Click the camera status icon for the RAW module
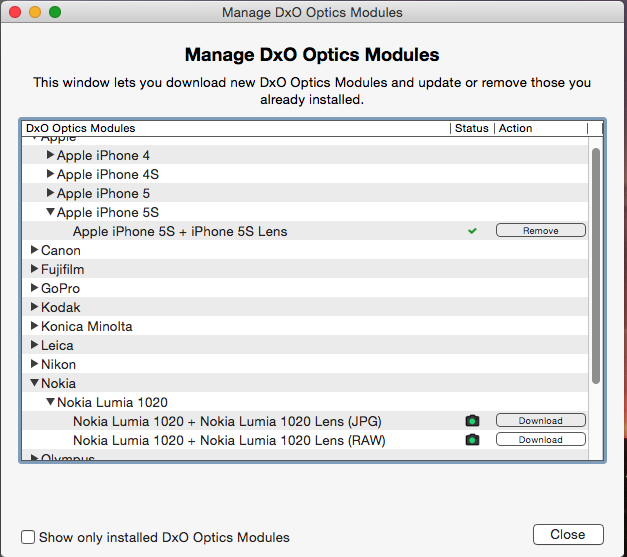Viewport: 627px width, 557px height. click(x=472, y=440)
